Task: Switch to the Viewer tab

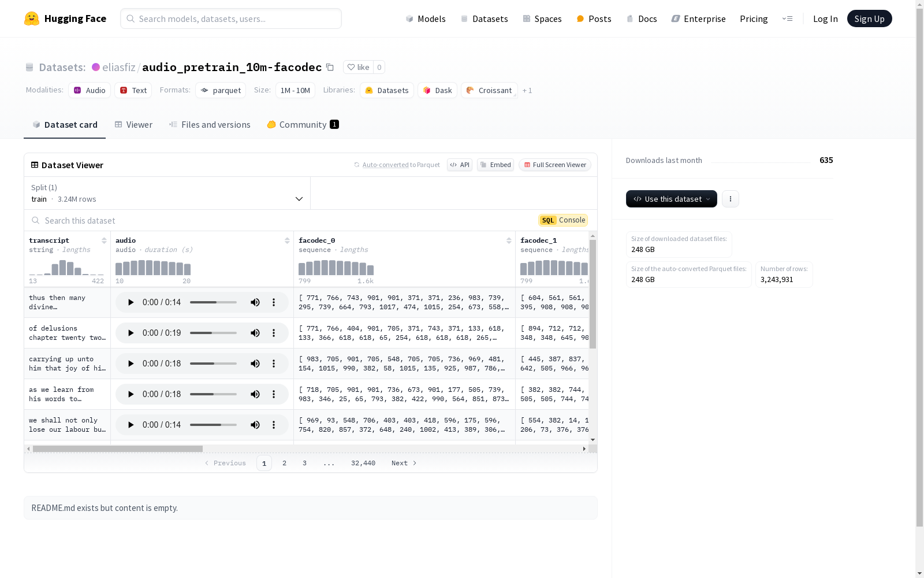Action: point(133,125)
